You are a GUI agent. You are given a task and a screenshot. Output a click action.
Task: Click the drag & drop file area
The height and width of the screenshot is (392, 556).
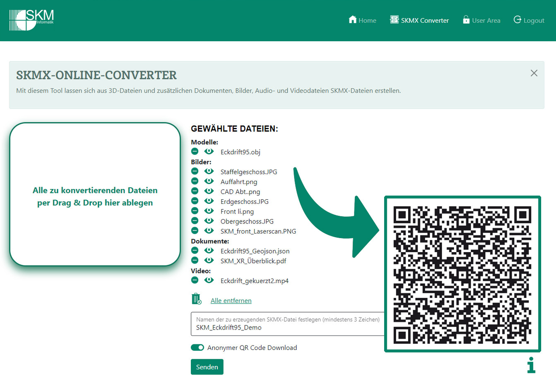[95, 194]
